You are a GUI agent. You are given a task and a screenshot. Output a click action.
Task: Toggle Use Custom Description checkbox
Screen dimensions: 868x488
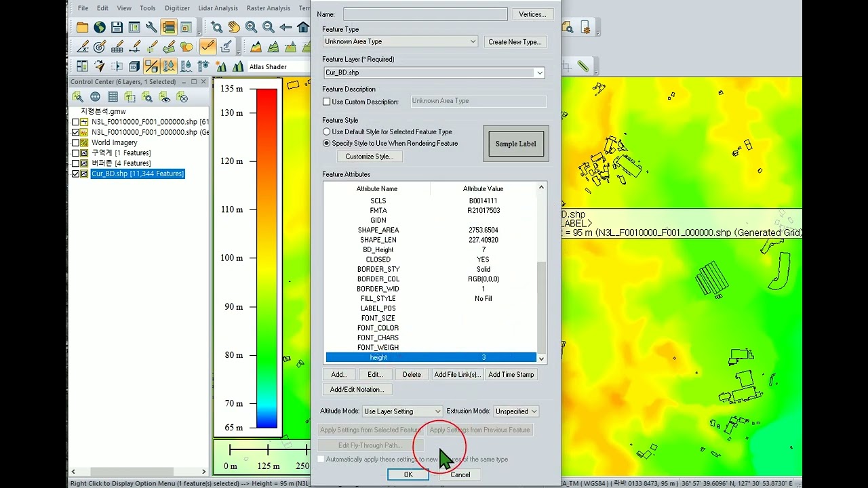(327, 102)
